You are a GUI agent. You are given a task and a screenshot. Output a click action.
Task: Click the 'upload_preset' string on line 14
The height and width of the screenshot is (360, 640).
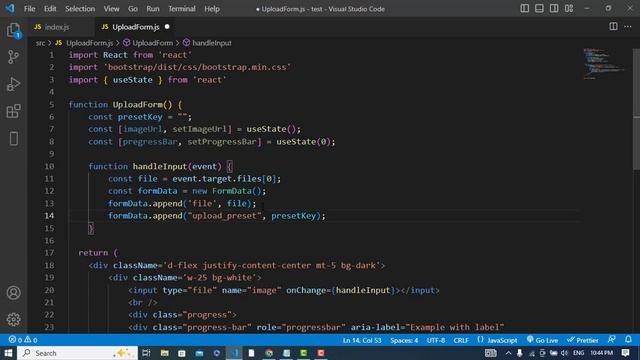tap(224, 216)
